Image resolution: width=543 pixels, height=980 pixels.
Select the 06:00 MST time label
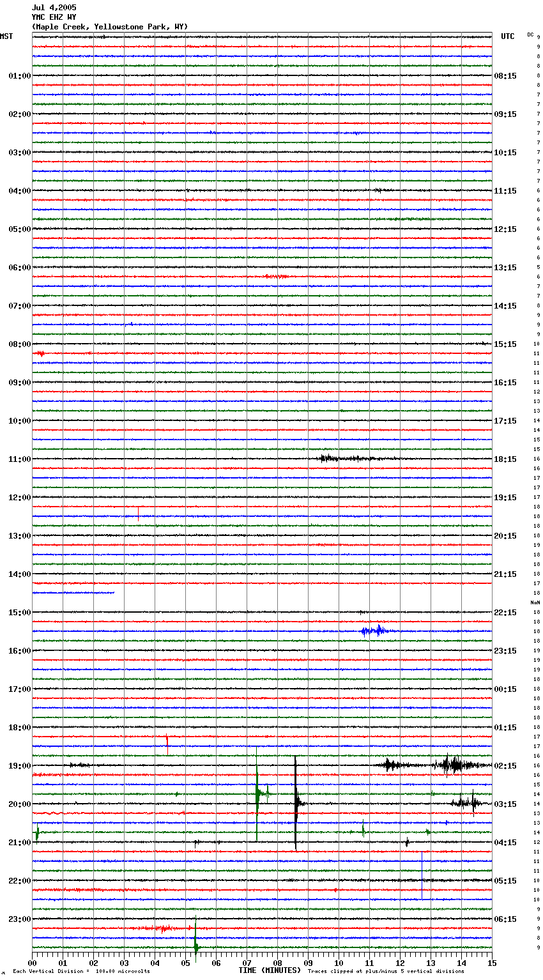tap(20, 268)
